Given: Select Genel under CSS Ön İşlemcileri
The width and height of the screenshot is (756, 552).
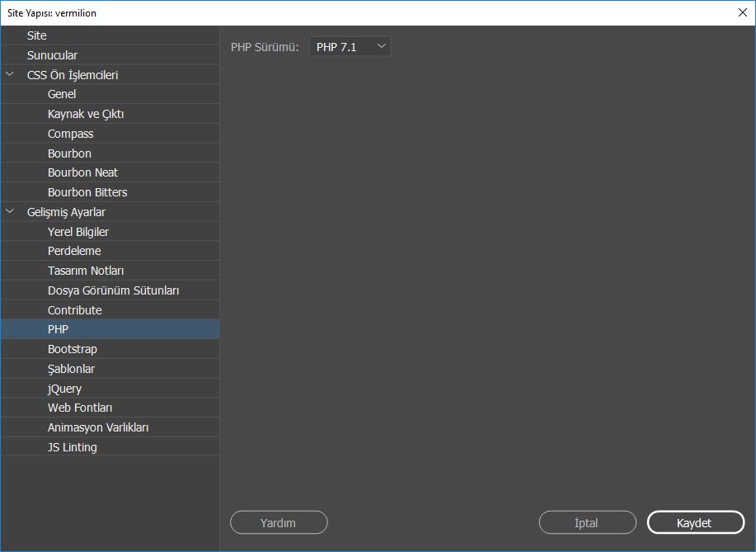Looking at the screenshot, I should 110,94.
